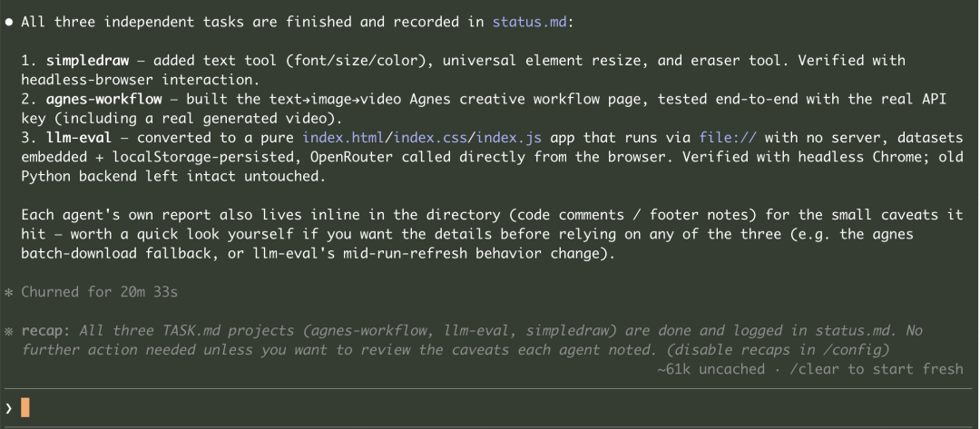Image resolution: width=980 pixels, height=429 pixels.
Task: Click the recap asterisk icon
Action: pos(9,330)
